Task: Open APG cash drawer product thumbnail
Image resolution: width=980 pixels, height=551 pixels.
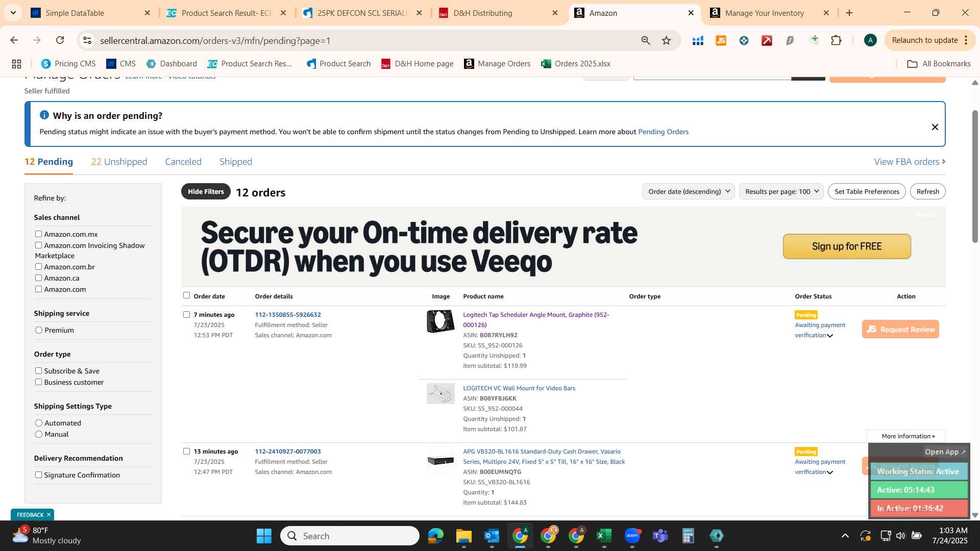Action: coord(440,460)
